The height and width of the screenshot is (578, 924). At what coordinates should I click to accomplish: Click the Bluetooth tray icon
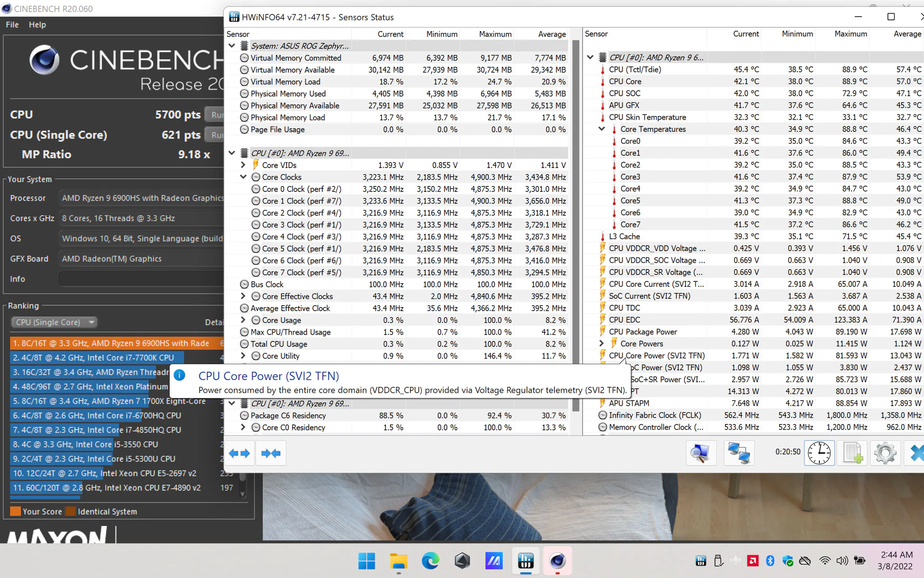(x=770, y=561)
